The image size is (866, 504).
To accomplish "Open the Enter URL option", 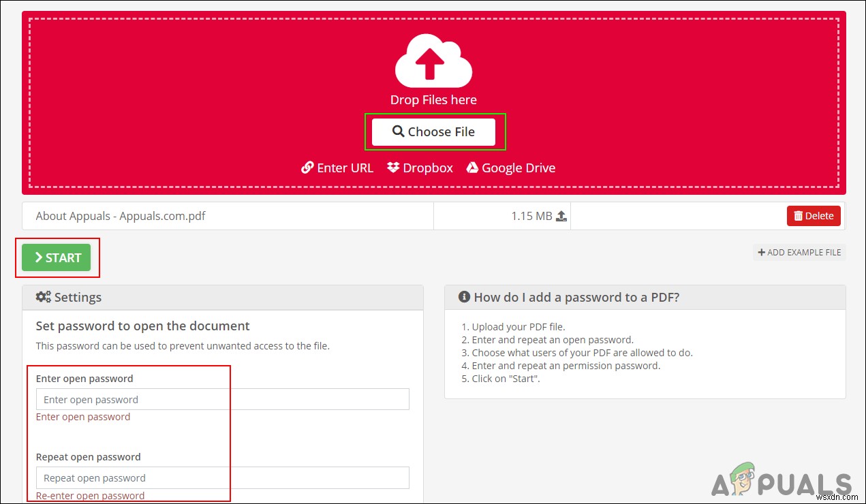I will pos(337,168).
